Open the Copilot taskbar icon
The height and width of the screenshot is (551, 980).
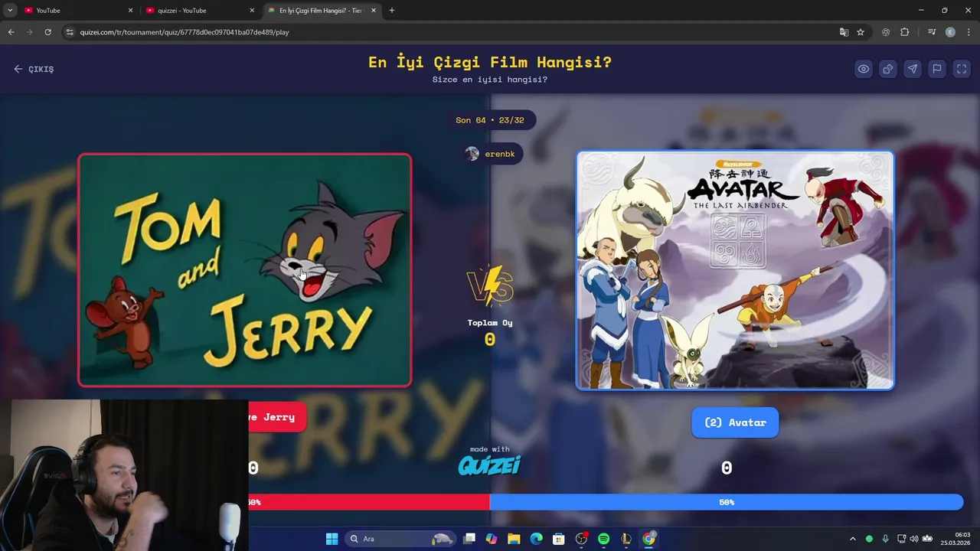[492, 539]
